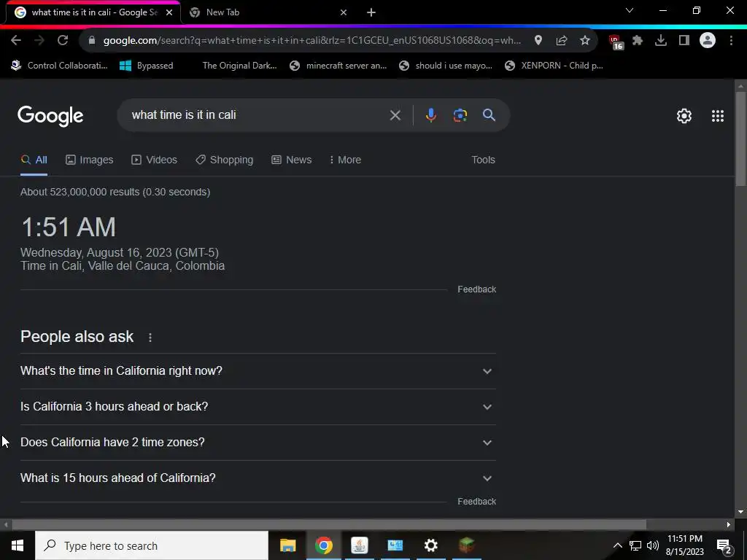Image resolution: width=747 pixels, height=560 pixels.
Task: Expand "Is California 3 hours ahead or back?"
Action: click(258, 407)
